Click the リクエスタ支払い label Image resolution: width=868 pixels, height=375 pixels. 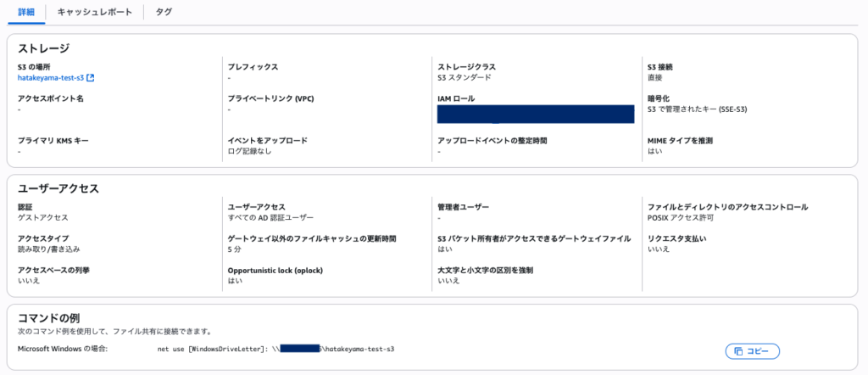pos(677,238)
